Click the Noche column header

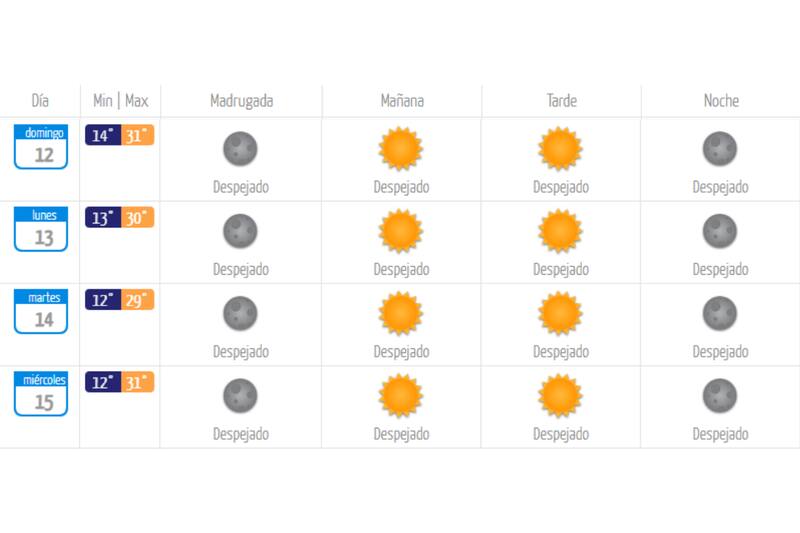point(721,101)
